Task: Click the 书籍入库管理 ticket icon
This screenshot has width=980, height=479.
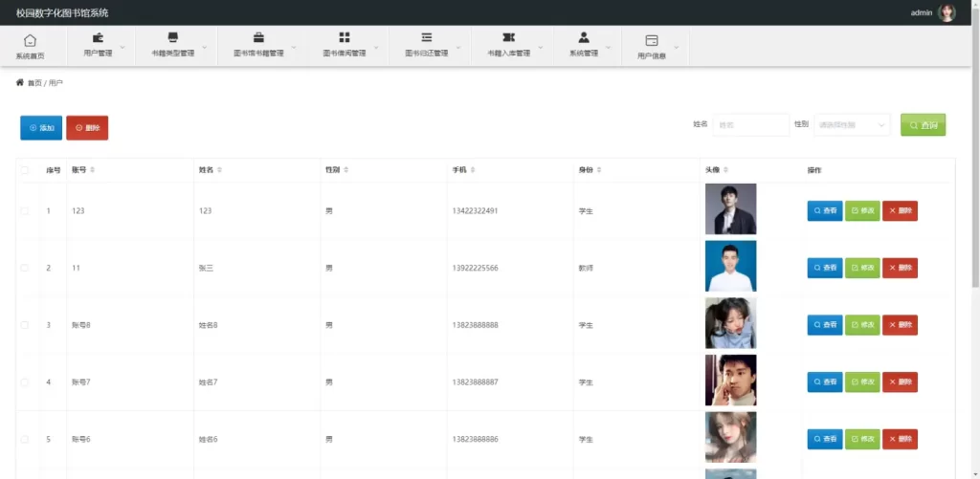Action: [508, 37]
